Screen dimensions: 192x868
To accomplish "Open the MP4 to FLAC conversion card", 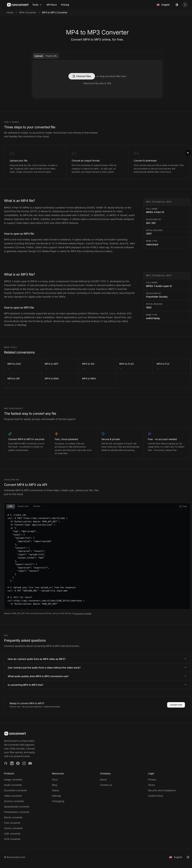I will pyautogui.click(x=134, y=366).
